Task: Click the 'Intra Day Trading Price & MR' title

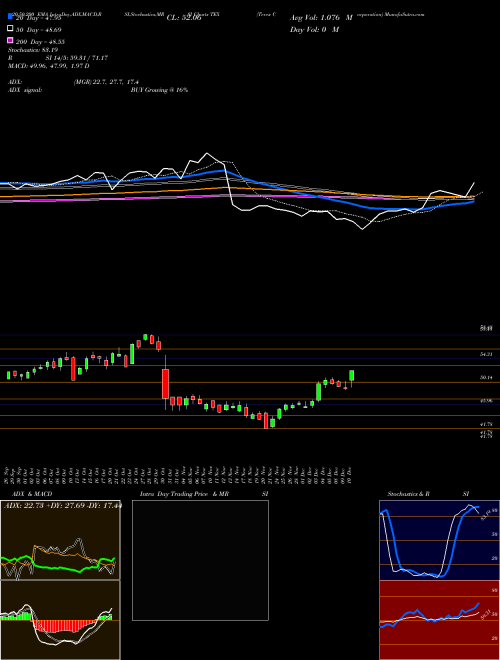Action: point(184,494)
